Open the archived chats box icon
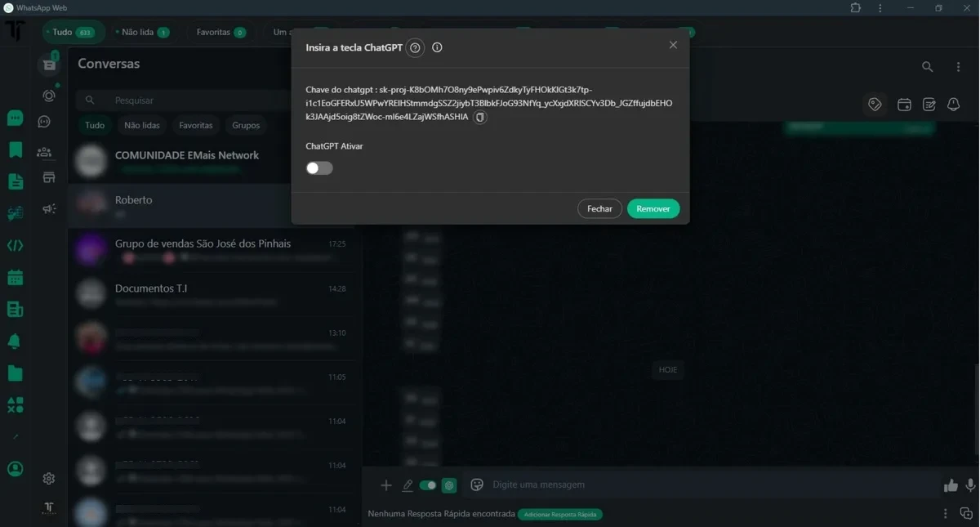This screenshot has width=980, height=527. [49, 64]
